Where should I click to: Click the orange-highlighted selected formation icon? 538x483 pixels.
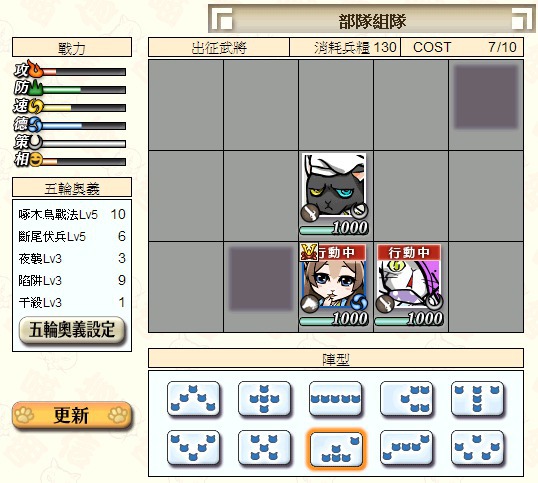click(x=336, y=448)
